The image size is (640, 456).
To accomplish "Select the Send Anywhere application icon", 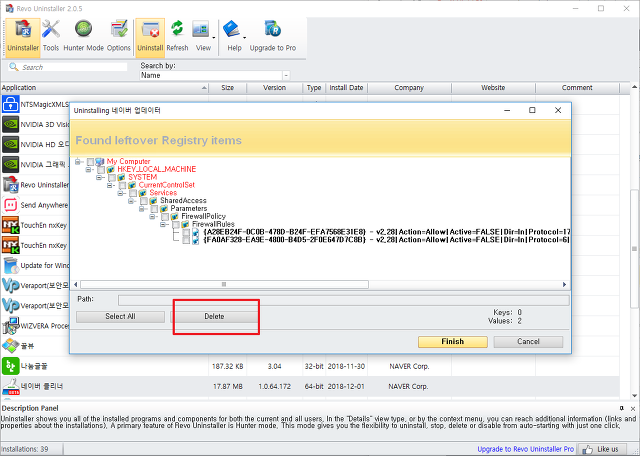I will click(x=10, y=205).
